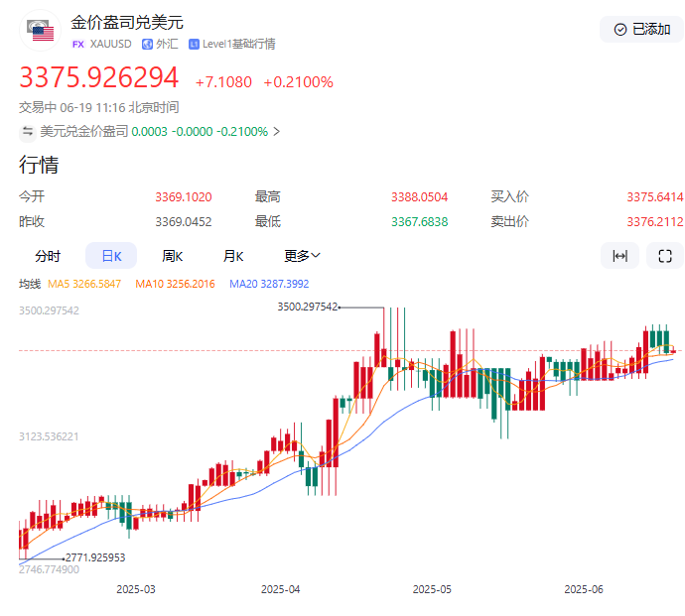Click the MA10 moving average label
The image size is (685, 616).
click(175, 284)
